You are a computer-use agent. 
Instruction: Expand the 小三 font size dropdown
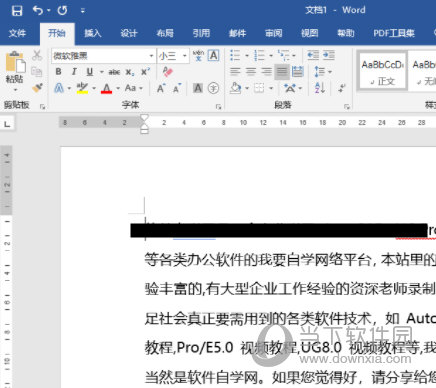tap(184, 56)
